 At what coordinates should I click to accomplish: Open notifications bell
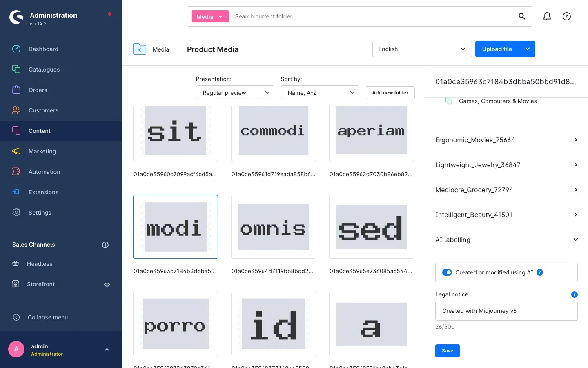tap(547, 16)
